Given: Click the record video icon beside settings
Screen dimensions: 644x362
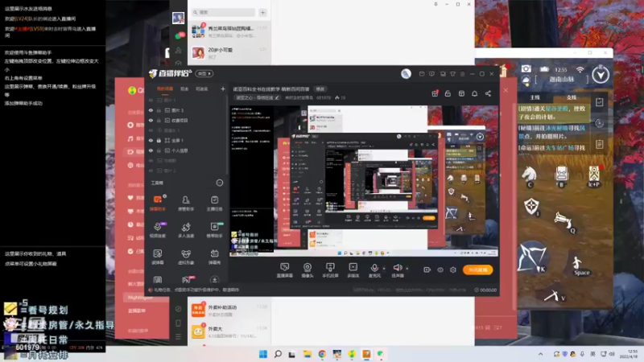Looking at the screenshot, I should coord(427,269).
